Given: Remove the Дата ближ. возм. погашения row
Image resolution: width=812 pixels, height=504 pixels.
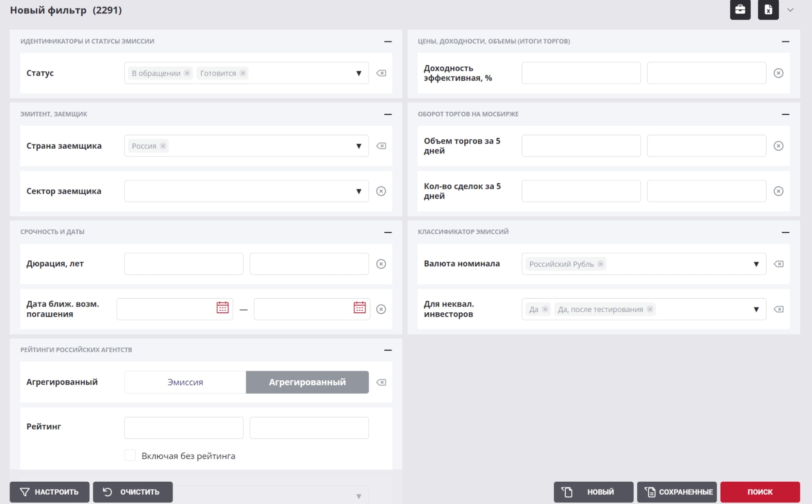Looking at the screenshot, I should 381,309.
